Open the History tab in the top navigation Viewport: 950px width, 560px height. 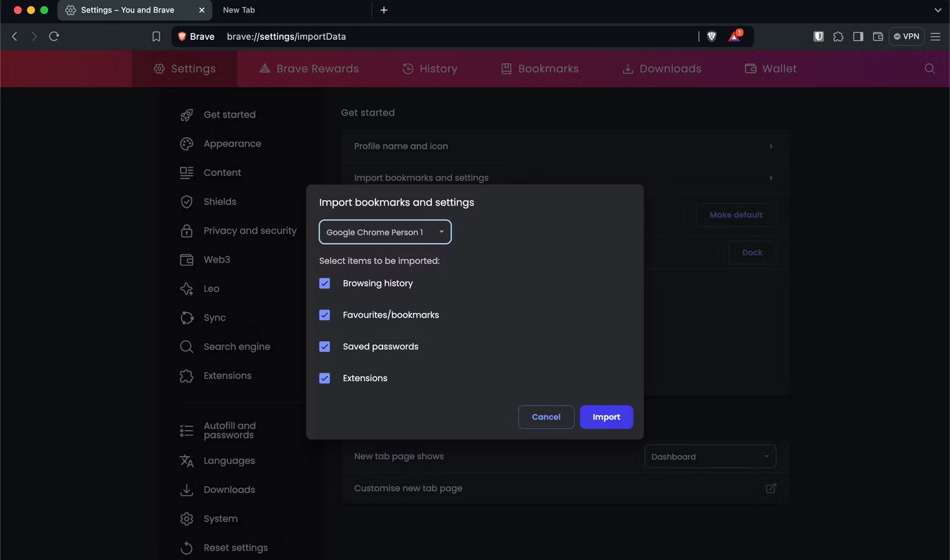[430, 68]
